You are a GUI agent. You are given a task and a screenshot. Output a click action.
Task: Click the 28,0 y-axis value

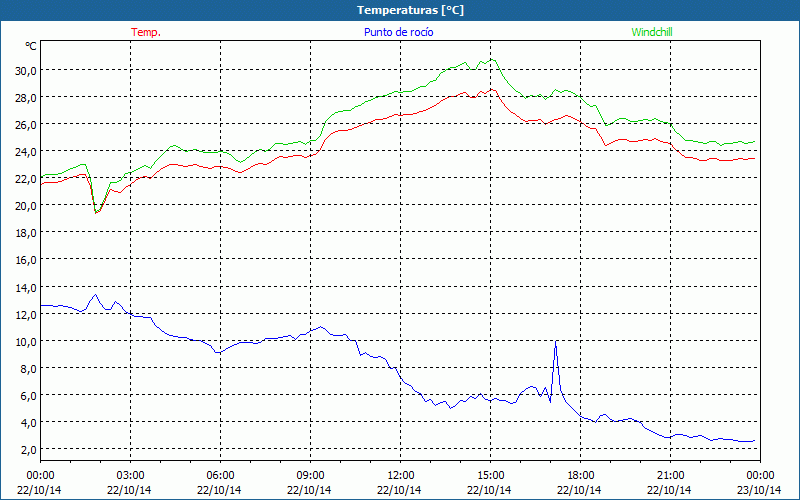point(26,97)
